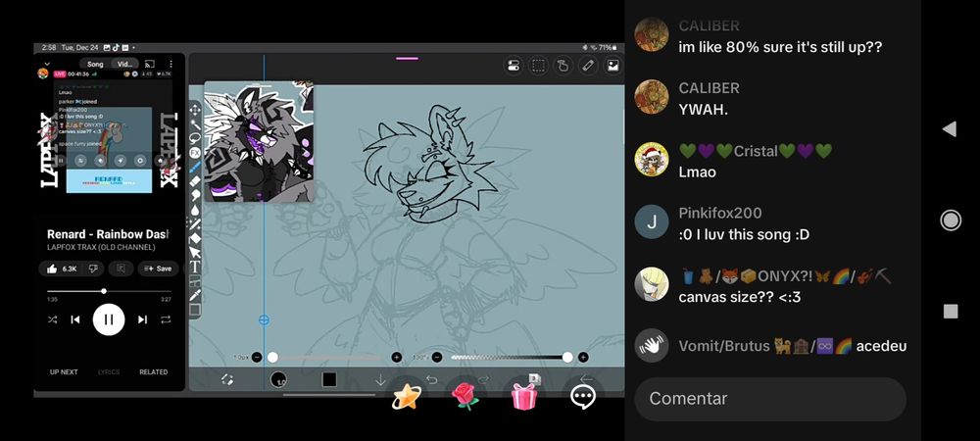
Task: Increase brush thickness with plus button
Action: pos(396,358)
